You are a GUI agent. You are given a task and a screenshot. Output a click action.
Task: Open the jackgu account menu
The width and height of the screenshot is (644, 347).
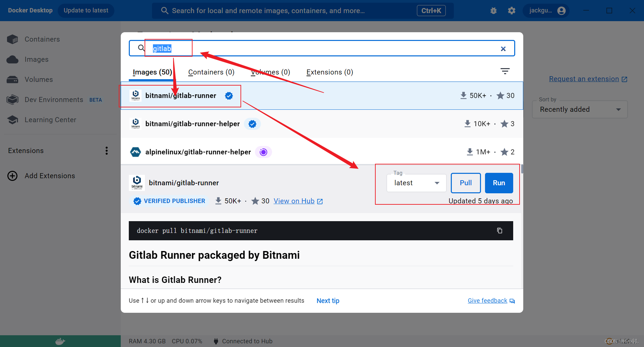click(547, 11)
